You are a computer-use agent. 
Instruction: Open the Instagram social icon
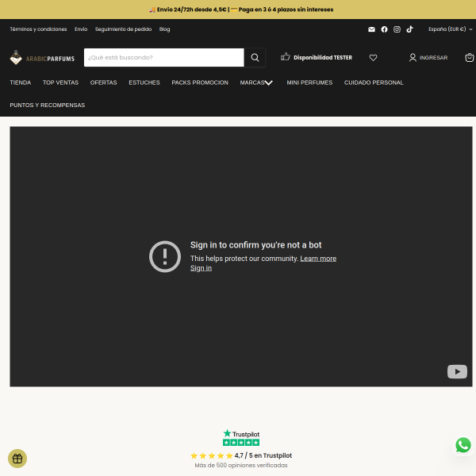[x=397, y=29]
